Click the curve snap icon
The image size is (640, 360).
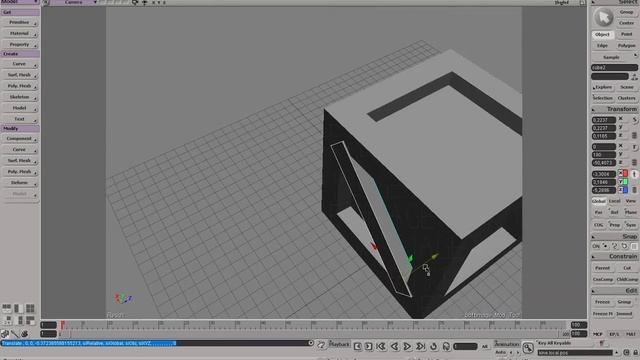[615, 246]
